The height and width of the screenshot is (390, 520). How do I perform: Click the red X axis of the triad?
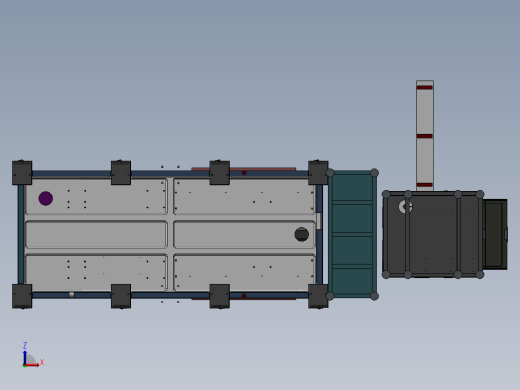tap(32, 365)
